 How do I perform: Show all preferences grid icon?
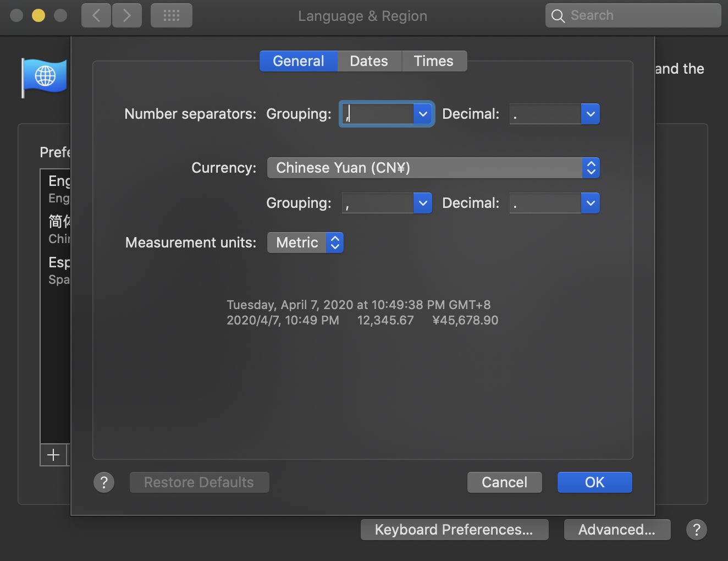point(172,15)
